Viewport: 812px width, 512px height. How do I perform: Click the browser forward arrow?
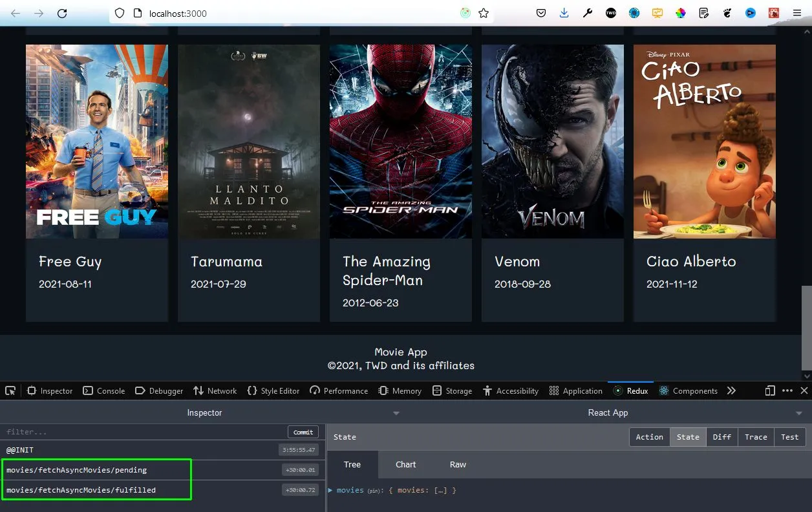point(39,13)
